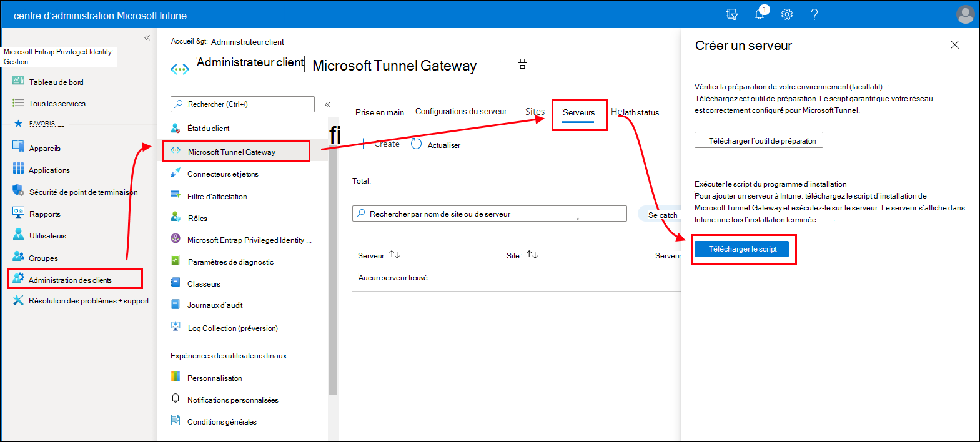Click the Tous les services list icon

[x=19, y=103]
